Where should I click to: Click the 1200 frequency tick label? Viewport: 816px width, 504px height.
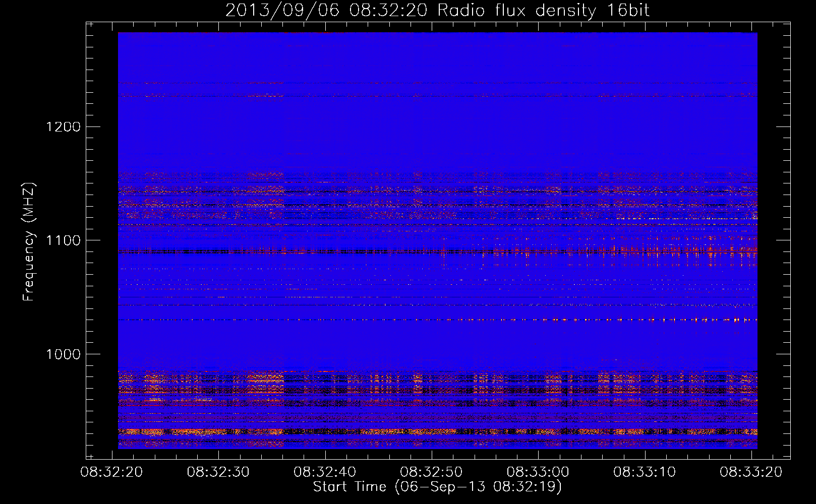tap(63, 127)
